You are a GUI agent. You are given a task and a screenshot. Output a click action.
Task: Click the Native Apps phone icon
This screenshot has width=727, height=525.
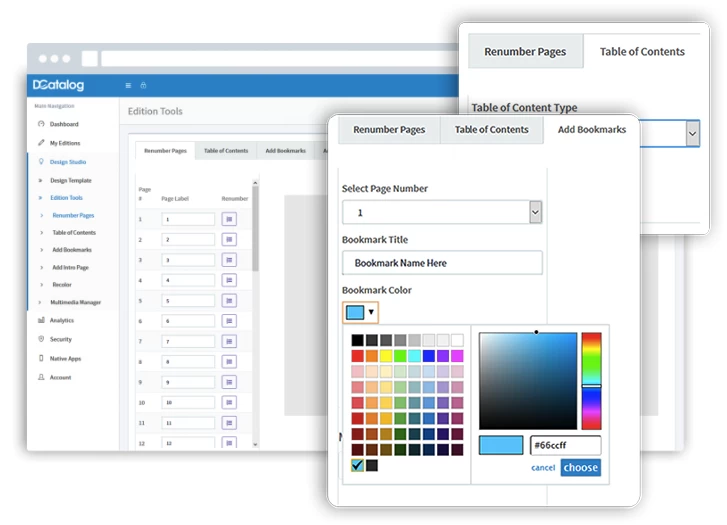[41, 358]
